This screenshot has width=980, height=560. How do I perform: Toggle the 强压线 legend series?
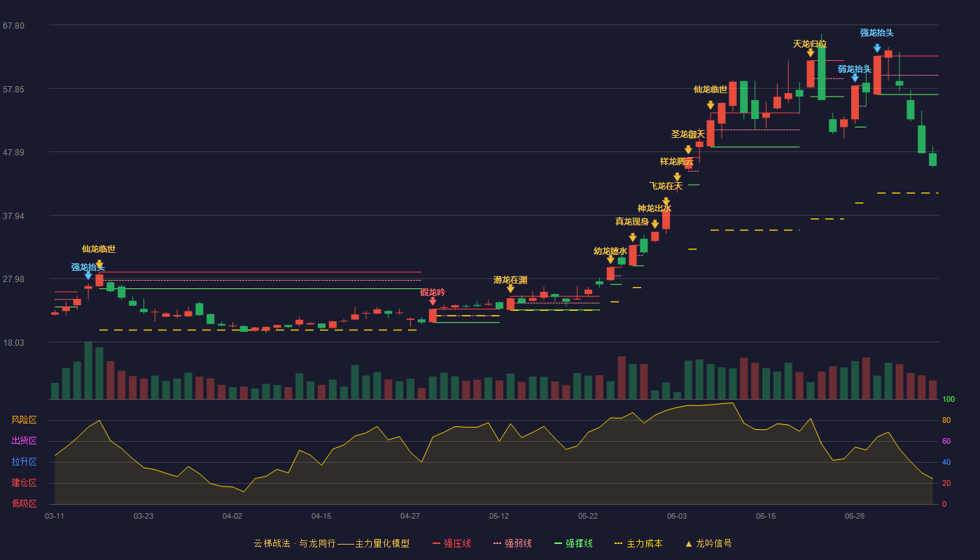(x=451, y=543)
